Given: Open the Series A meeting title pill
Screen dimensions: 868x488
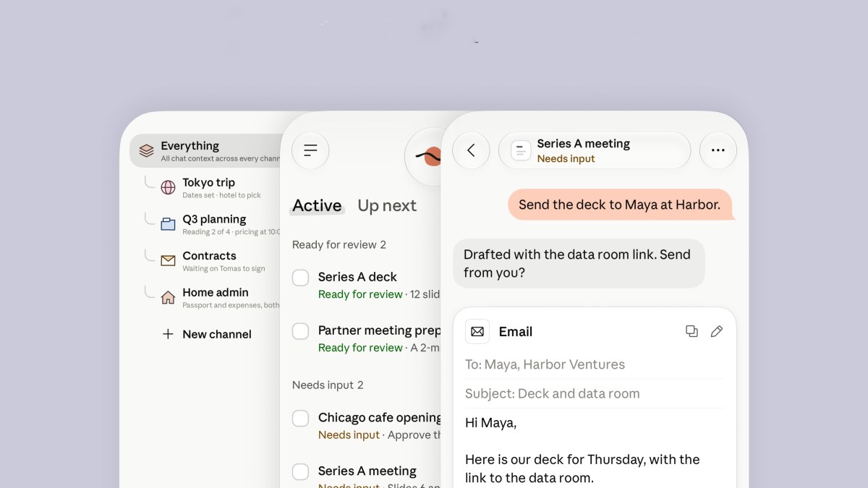Looking at the screenshot, I should click(x=595, y=150).
